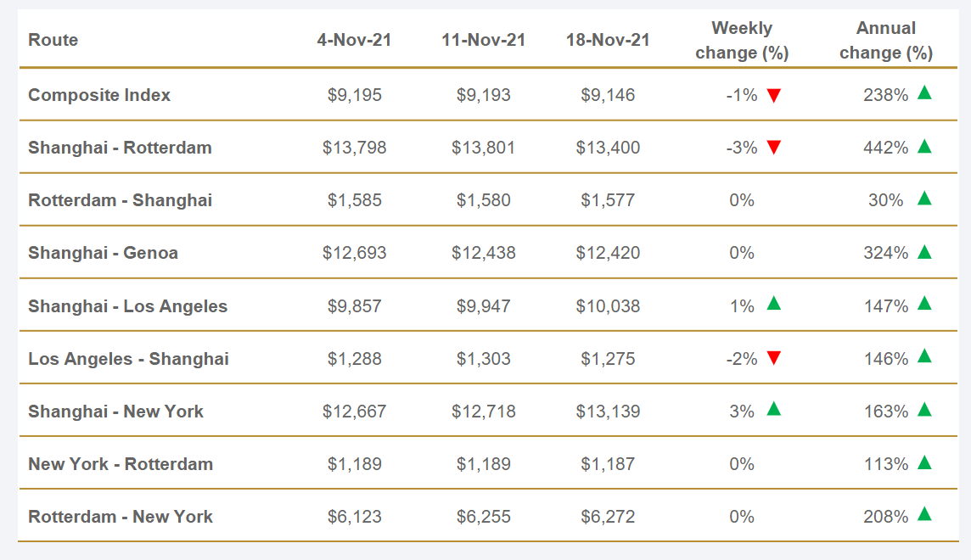The width and height of the screenshot is (971, 560).
Task: Select the Shanghai - Genoa route label
Action: coord(103,253)
